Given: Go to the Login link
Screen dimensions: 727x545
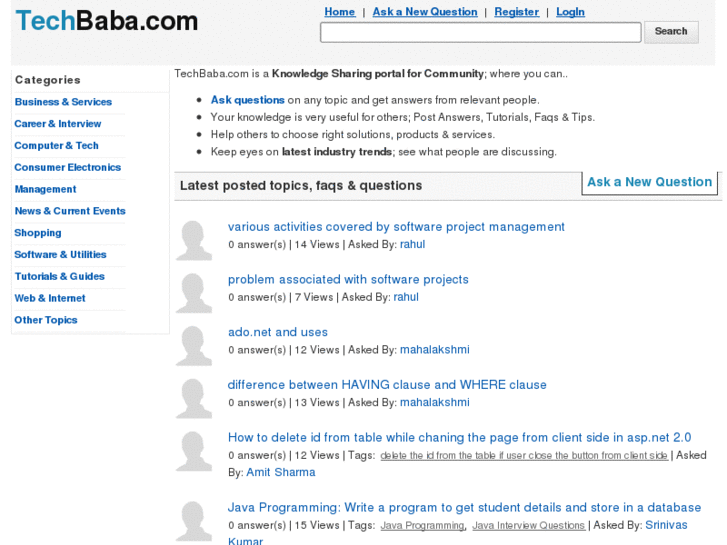Looking at the screenshot, I should coord(570,12).
